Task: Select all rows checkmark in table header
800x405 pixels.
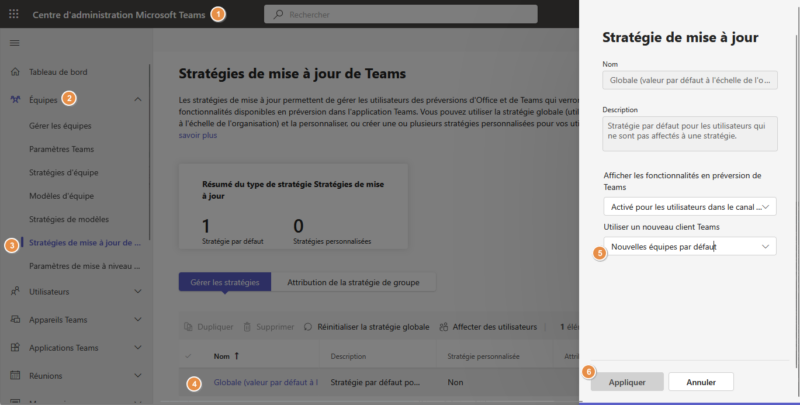Action: (188, 356)
